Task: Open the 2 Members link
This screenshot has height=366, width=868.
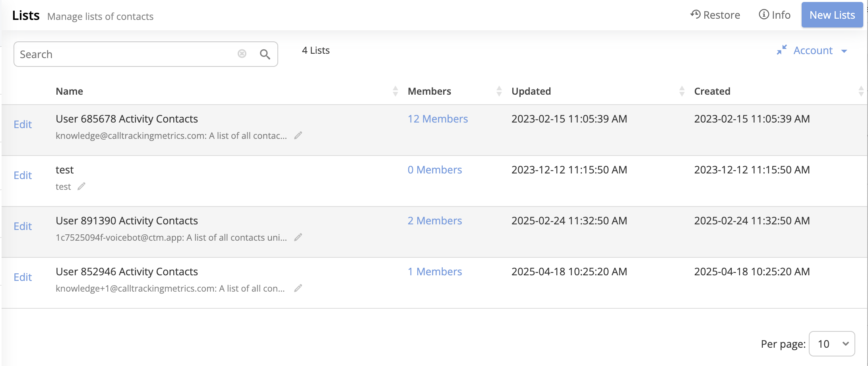Action: point(435,221)
